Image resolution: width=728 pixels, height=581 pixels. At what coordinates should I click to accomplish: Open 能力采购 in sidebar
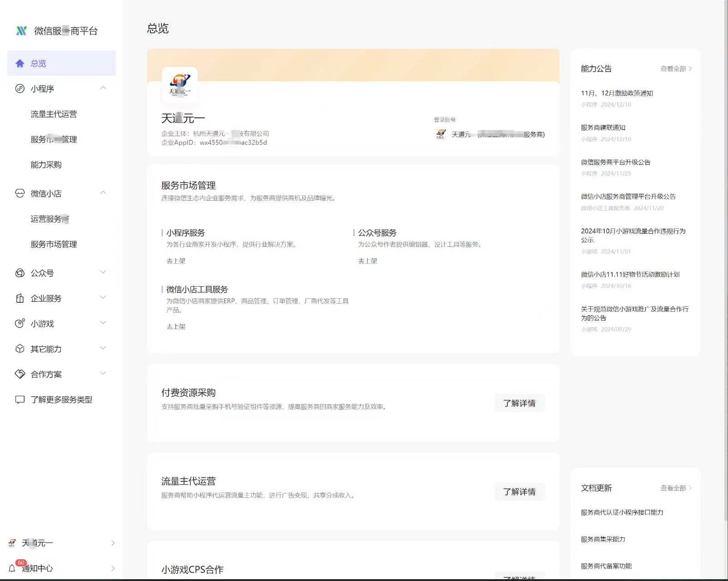click(x=46, y=165)
